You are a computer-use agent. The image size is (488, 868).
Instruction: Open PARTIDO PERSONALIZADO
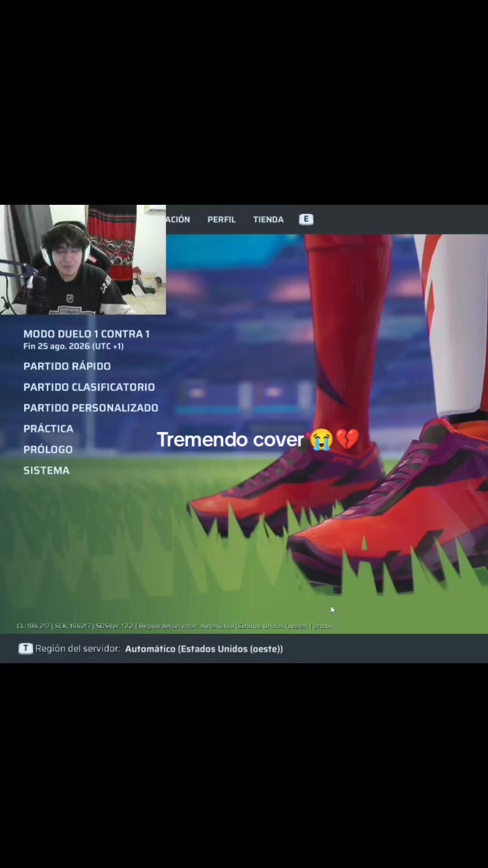91,408
